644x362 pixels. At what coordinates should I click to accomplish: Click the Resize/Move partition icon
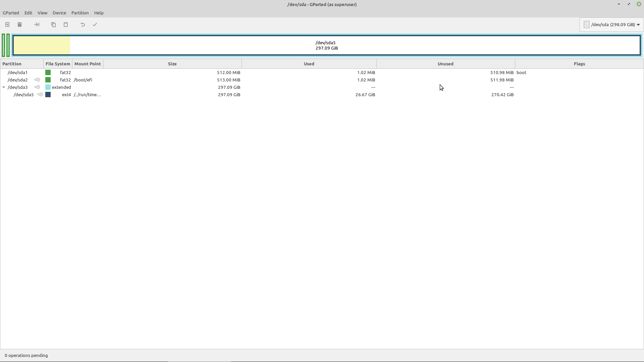[37, 24]
